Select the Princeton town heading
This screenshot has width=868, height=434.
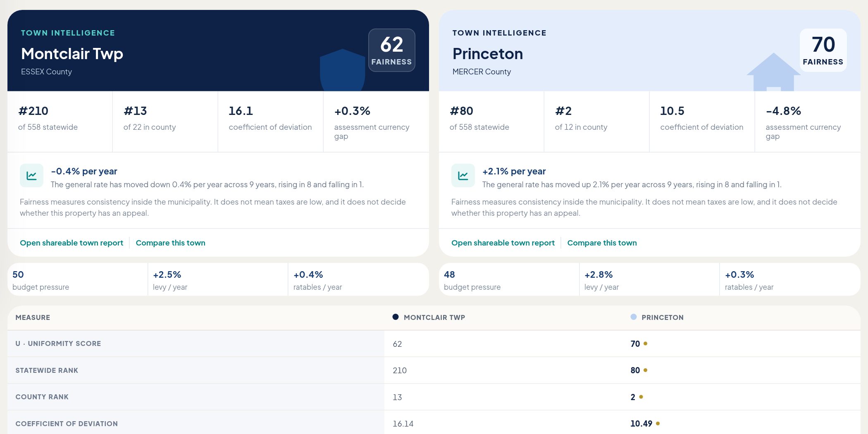click(x=488, y=54)
